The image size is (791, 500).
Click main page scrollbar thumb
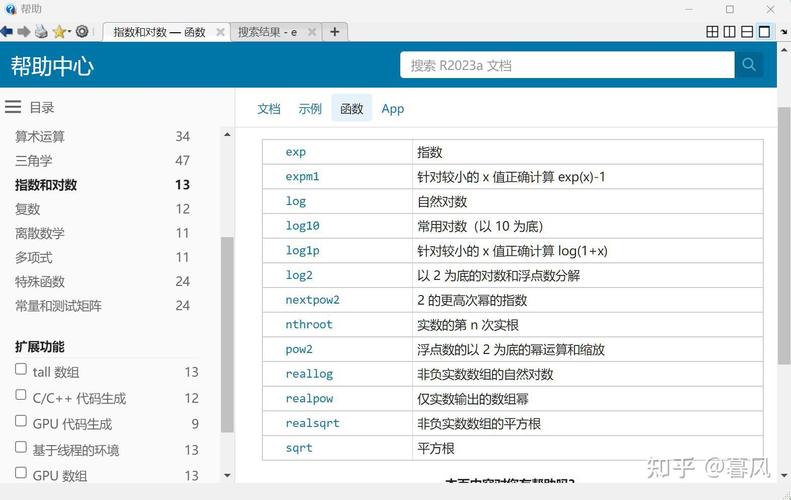(x=784, y=236)
